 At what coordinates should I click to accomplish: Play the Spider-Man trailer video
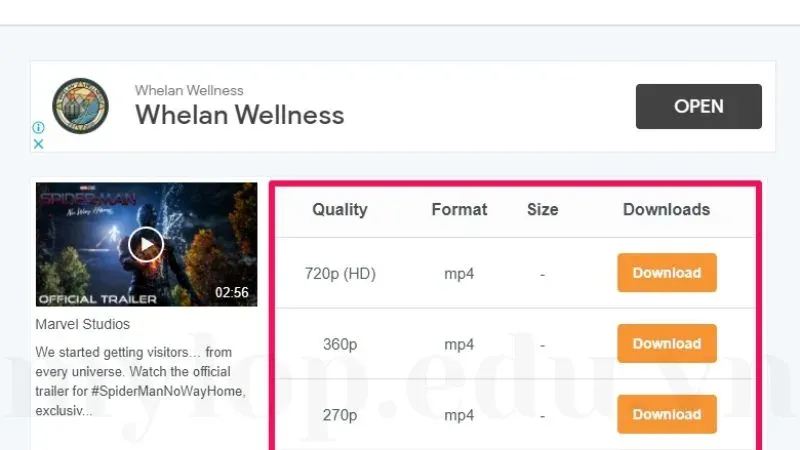pyautogui.click(x=146, y=244)
